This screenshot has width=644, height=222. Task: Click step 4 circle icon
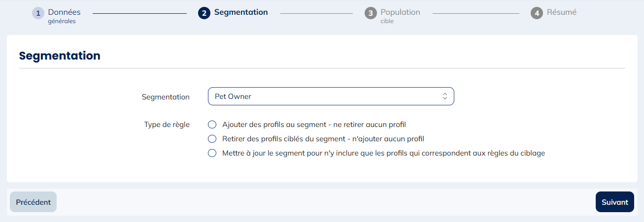[x=537, y=13]
